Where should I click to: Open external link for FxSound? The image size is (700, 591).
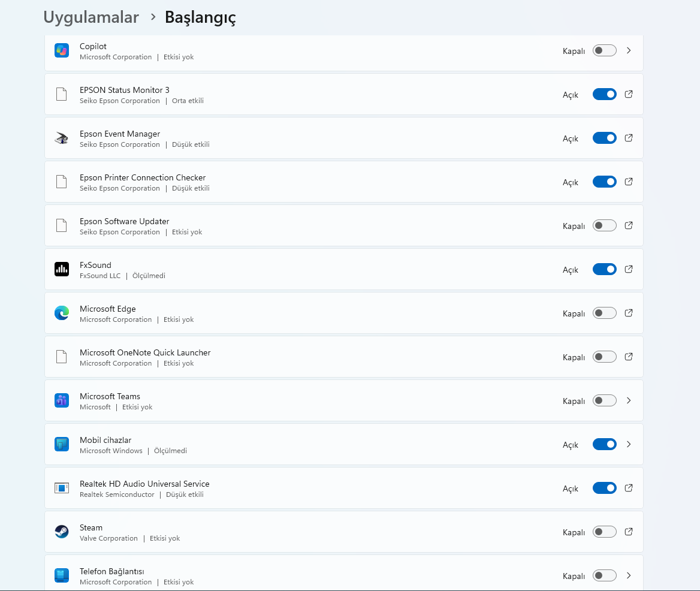point(629,269)
